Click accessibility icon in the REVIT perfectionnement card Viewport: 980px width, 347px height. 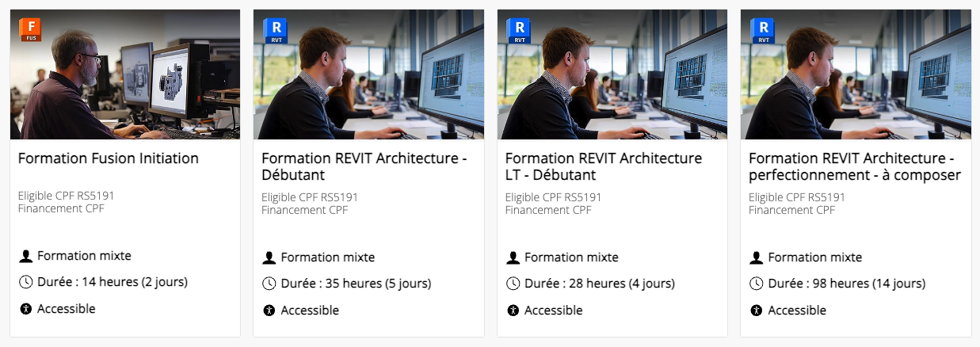(x=757, y=311)
